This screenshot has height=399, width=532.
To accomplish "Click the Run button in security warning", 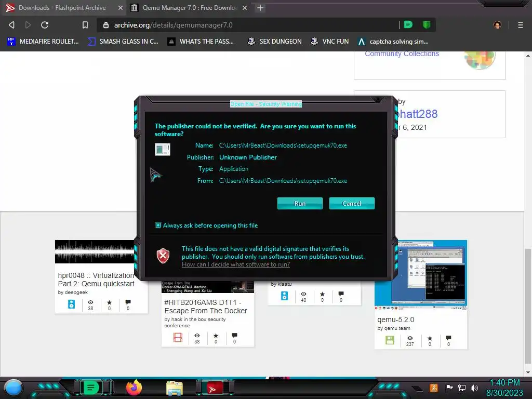I will [300, 203].
